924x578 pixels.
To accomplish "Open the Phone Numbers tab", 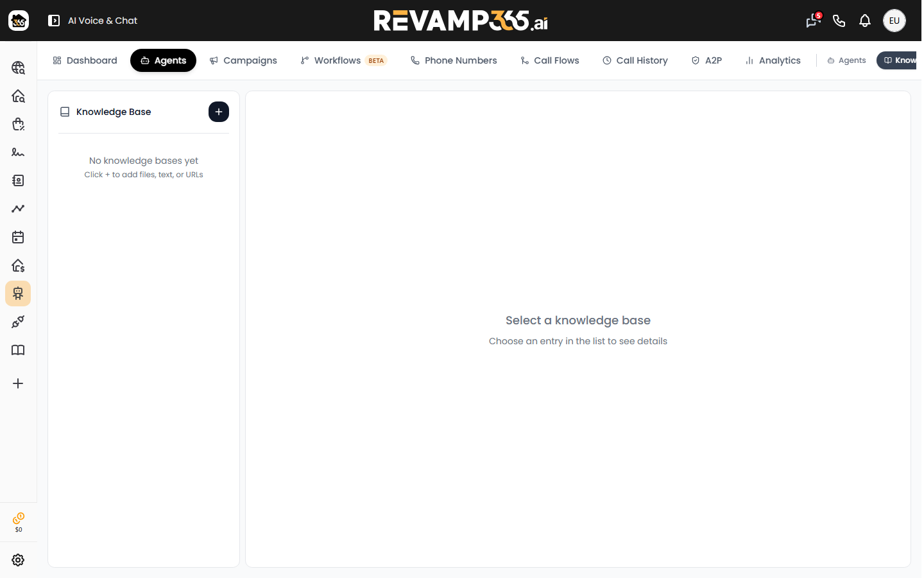I will pyautogui.click(x=454, y=60).
